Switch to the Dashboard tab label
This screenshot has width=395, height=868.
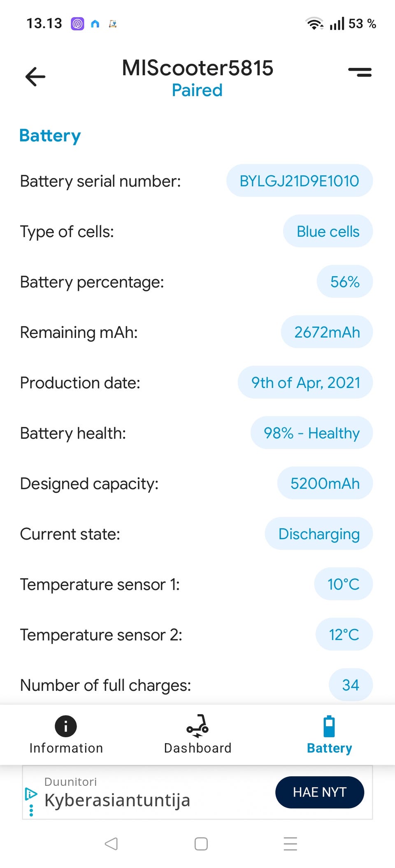197,748
